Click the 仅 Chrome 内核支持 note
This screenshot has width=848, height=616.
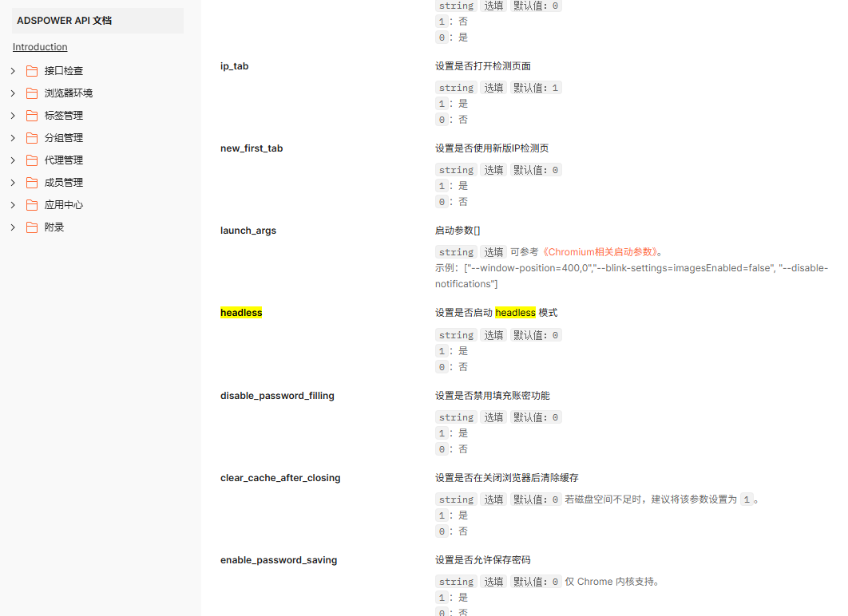(x=612, y=582)
